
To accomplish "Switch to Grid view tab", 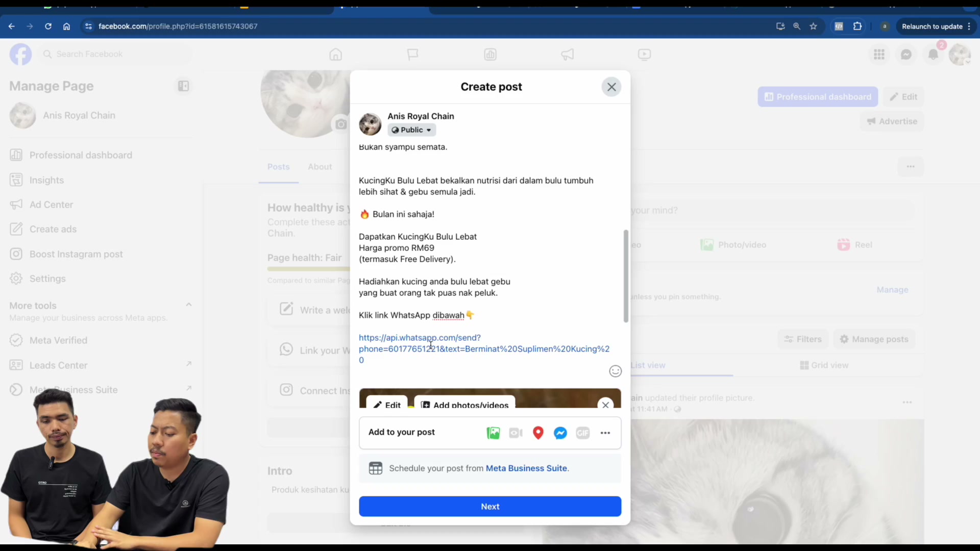I will coord(824,365).
